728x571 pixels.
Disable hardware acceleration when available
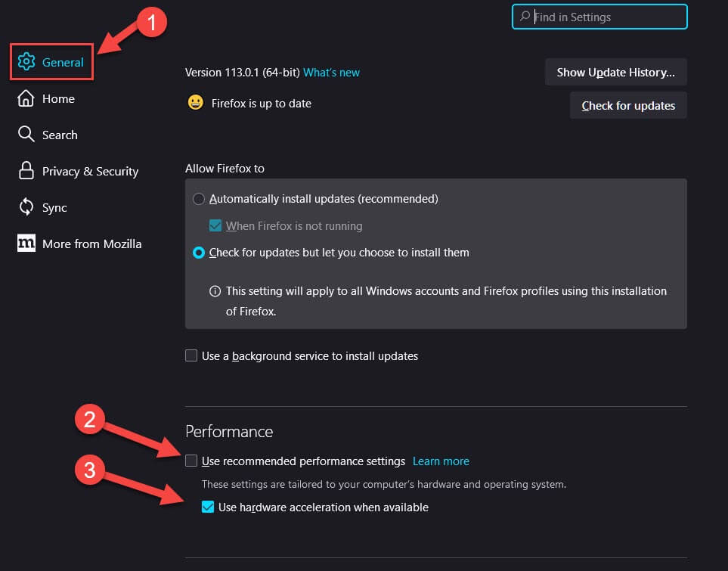point(208,507)
